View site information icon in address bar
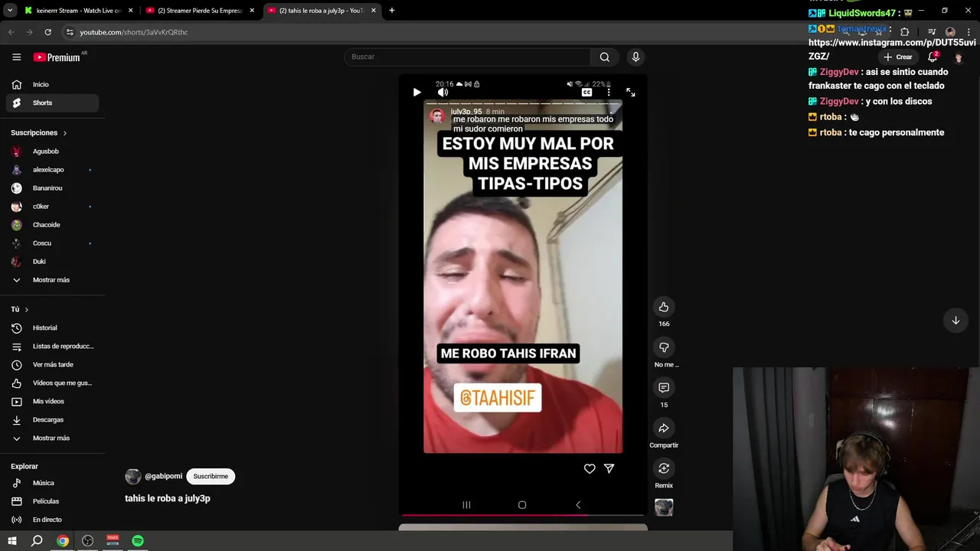The image size is (980, 551). pos(70,32)
